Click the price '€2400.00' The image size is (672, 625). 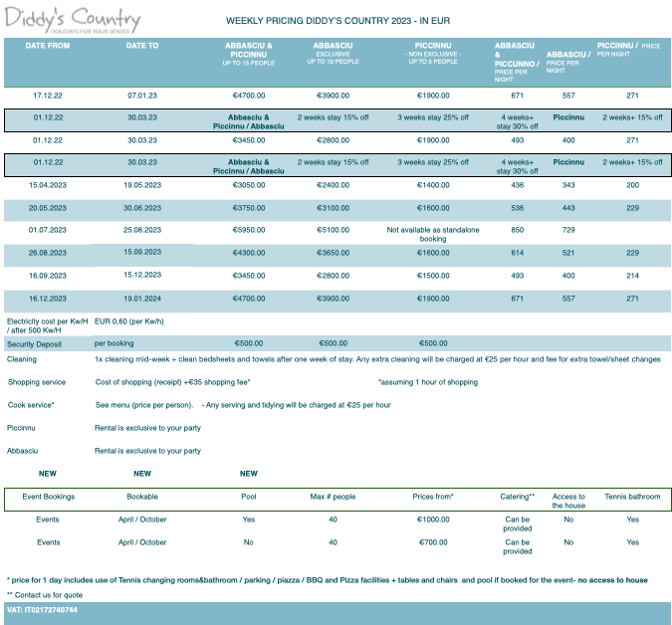[333, 185]
